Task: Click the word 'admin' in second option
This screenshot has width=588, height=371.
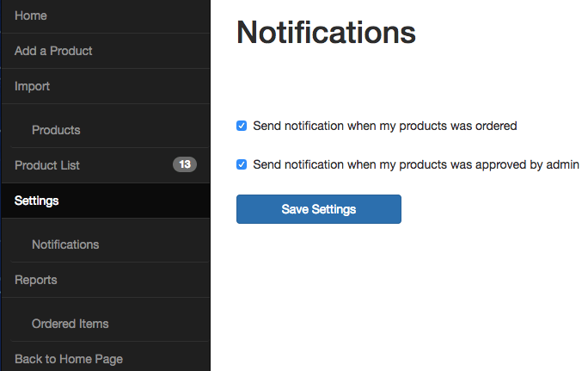Action: [562, 164]
